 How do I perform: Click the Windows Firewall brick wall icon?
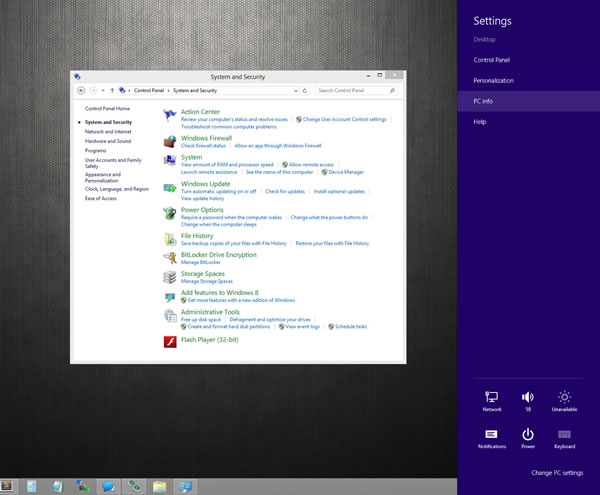coord(170,142)
